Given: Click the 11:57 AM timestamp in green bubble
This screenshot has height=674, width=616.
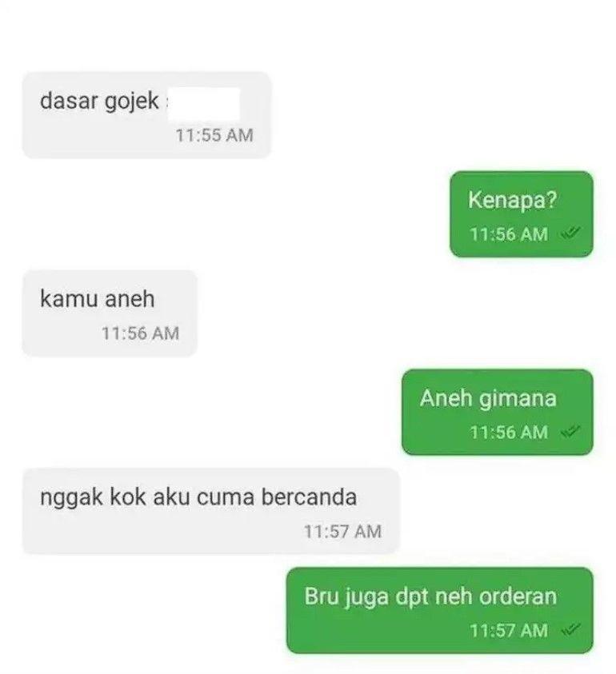Looking at the screenshot, I should pos(509,631).
